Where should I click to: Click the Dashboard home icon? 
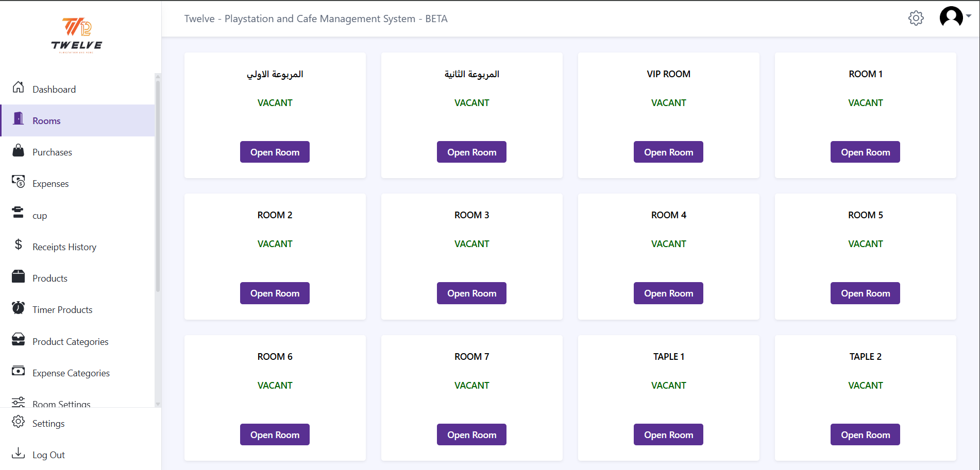(x=18, y=88)
